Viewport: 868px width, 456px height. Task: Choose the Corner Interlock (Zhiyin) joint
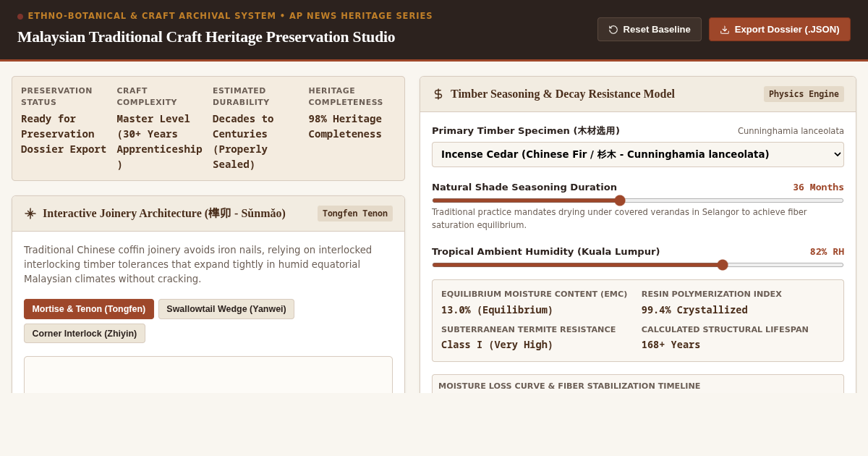(85, 334)
